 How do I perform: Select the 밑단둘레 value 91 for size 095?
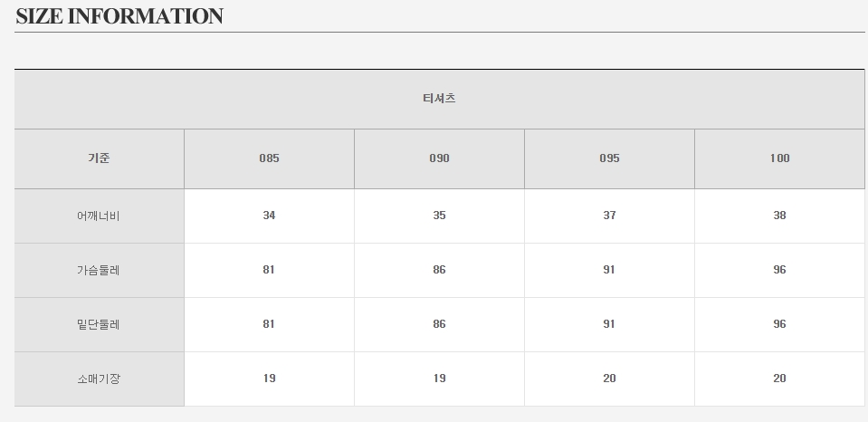click(609, 324)
